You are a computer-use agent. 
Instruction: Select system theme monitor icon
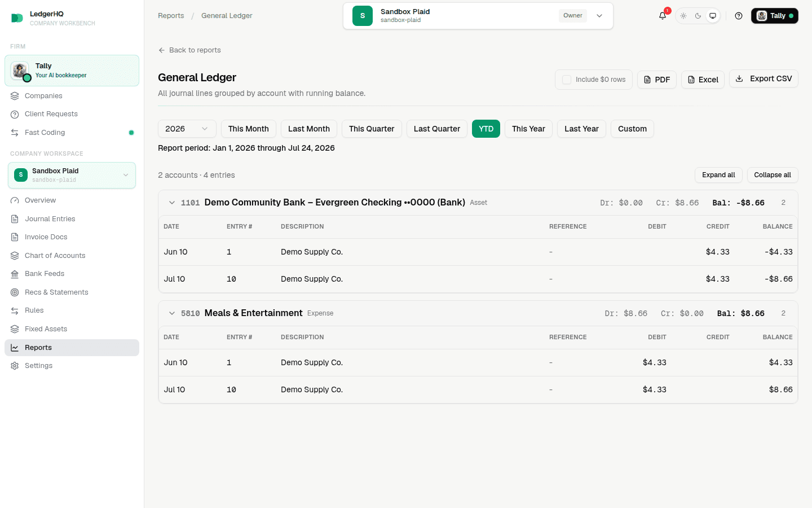click(713, 16)
